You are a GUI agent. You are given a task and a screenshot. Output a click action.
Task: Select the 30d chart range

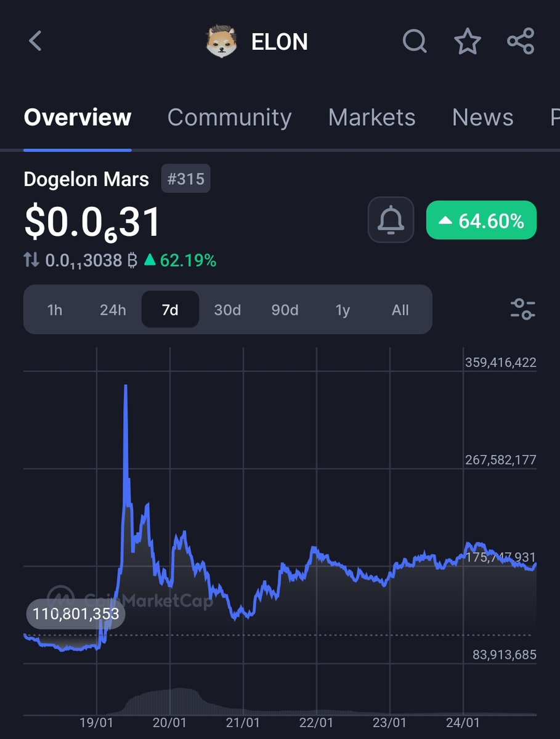[x=227, y=310]
